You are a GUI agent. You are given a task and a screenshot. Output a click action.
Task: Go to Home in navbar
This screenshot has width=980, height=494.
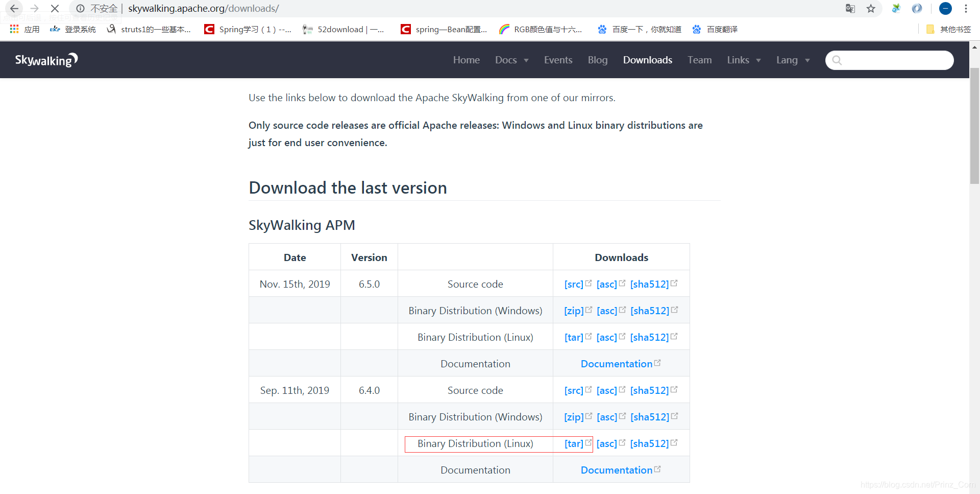[x=467, y=60]
